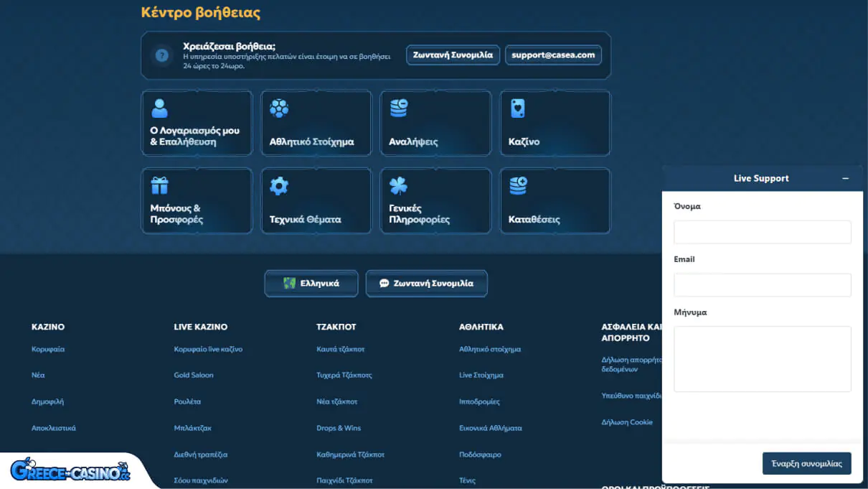Click the coin stack withdrawals icon
This screenshot has height=489, width=868.
pos(398,108)
